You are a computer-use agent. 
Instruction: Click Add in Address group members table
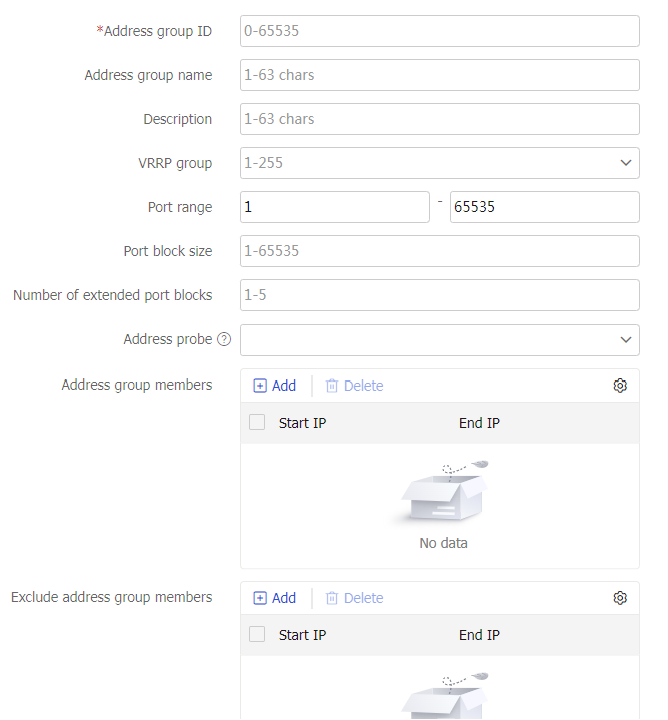[275, 386]
